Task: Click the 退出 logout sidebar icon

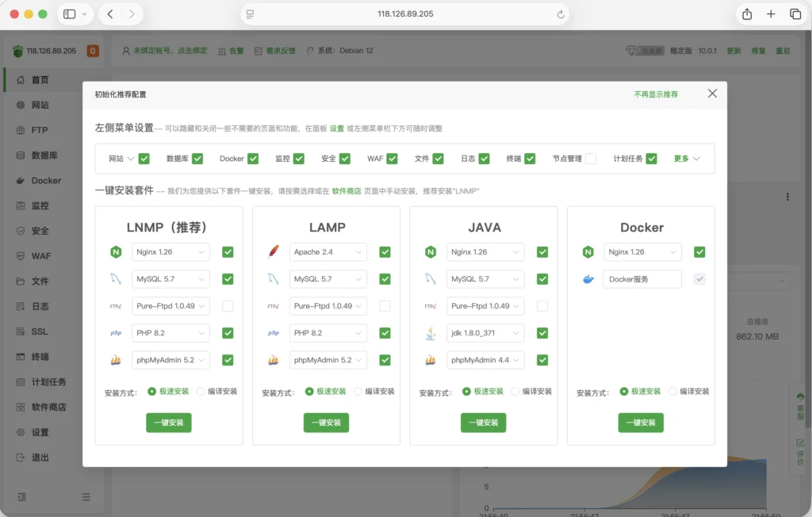Action: [21, 458]
